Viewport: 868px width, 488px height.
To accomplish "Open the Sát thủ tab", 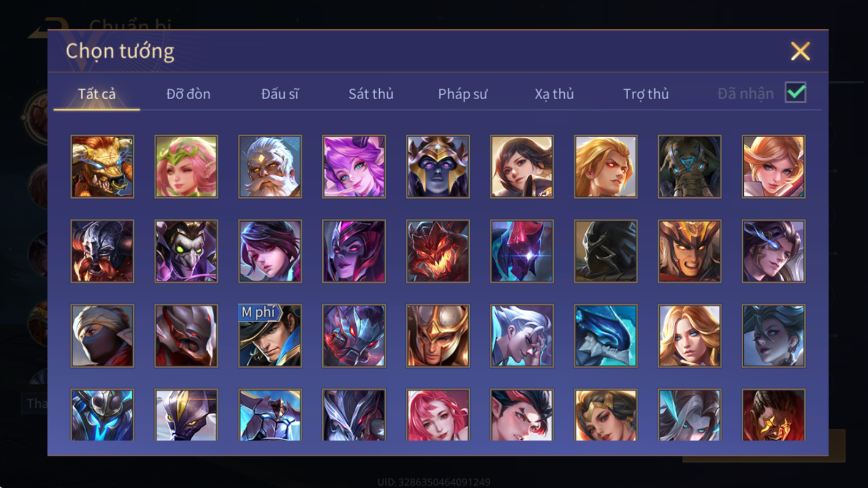I will point(371,94).
